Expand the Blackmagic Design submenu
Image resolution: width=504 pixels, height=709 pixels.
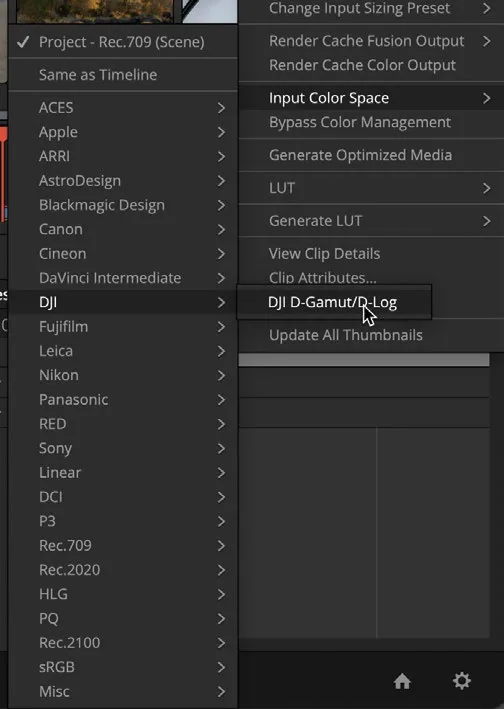click(122, 205)
